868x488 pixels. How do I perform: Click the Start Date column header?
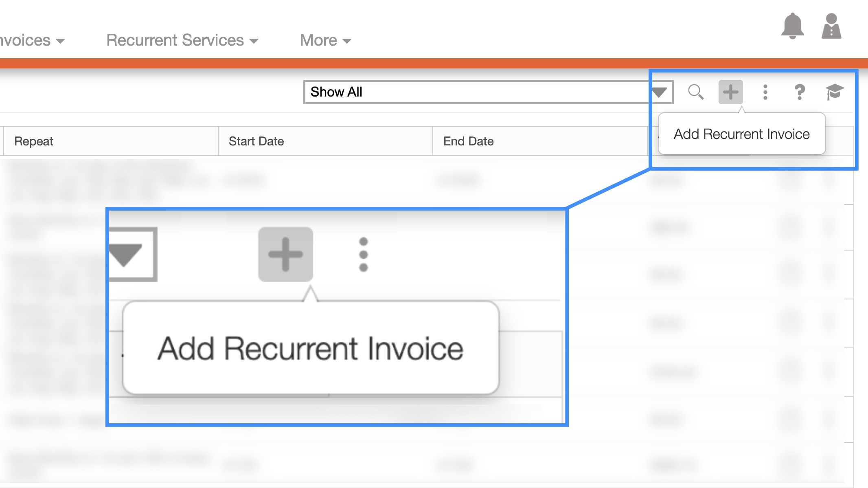[256, 141]
